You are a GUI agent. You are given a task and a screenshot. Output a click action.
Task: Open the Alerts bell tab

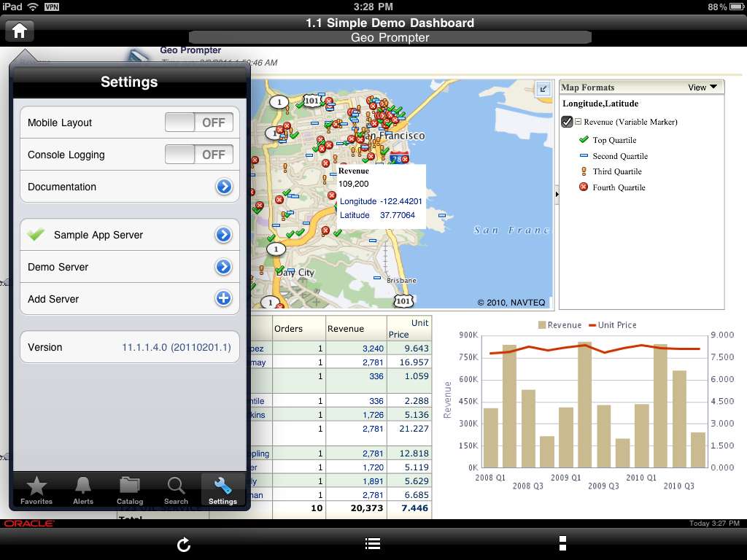(x=83, y=490)
